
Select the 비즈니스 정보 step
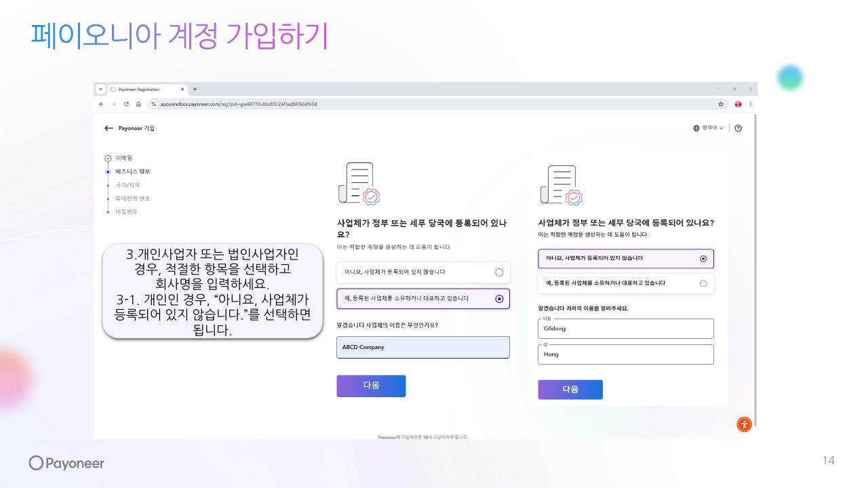point(133,171)
